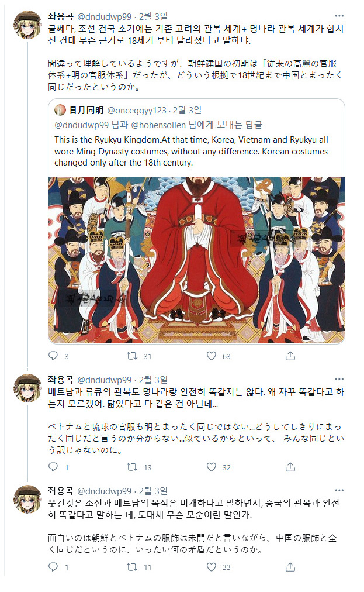Open the more options menu on third tweet

[x=339, y=490]
